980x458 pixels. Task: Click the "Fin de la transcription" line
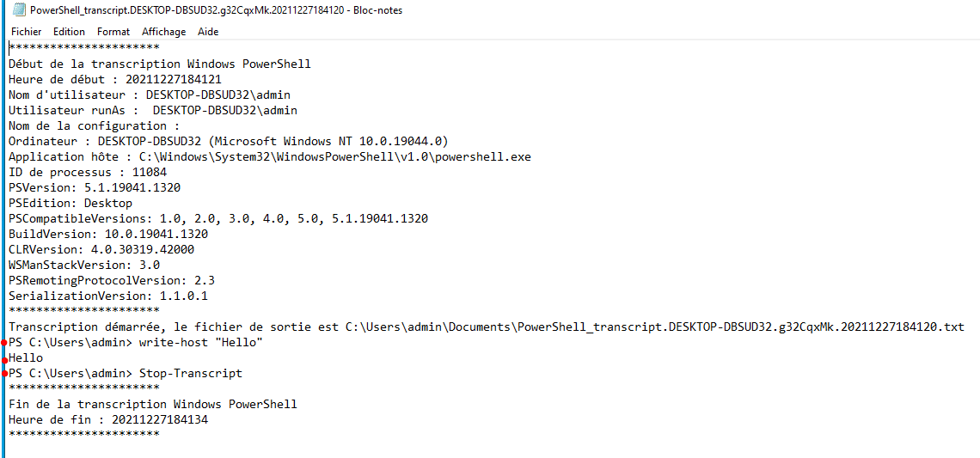point(153,405)
